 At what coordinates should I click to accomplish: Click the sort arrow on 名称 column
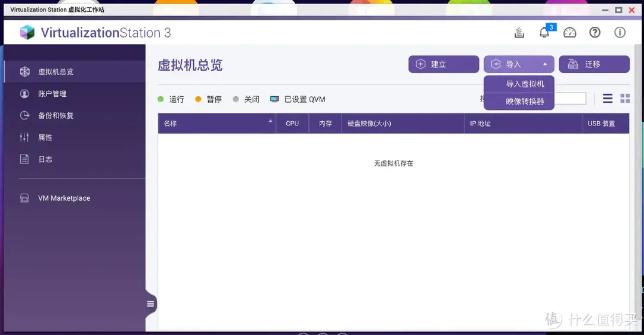click(x=270, y=121)
